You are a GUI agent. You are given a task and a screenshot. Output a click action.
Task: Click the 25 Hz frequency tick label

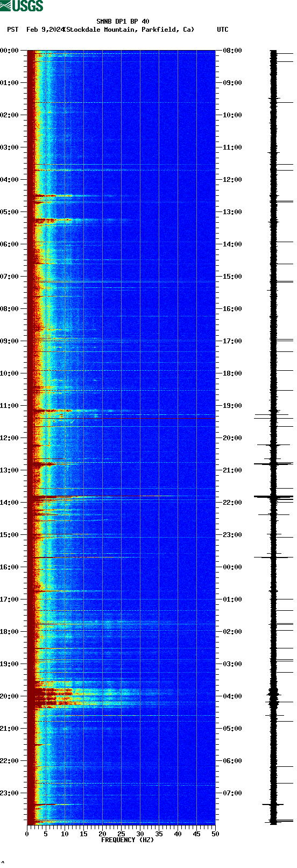click(121, 834)
